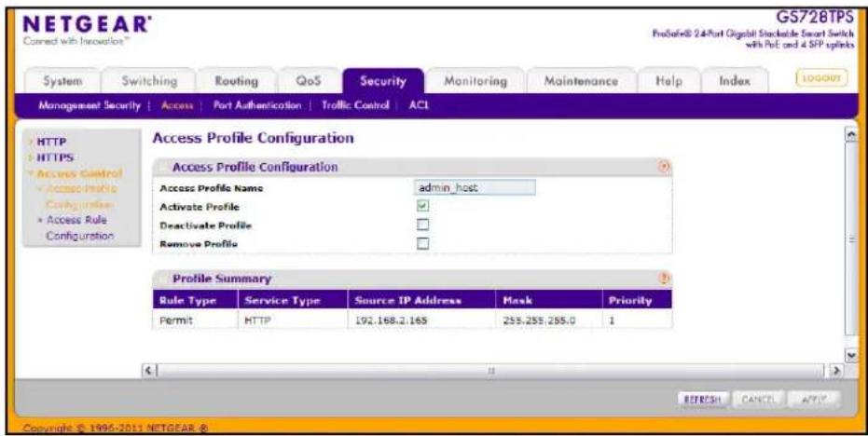Click the LOGOUT button
868x436 pixels.
[821, 78]
